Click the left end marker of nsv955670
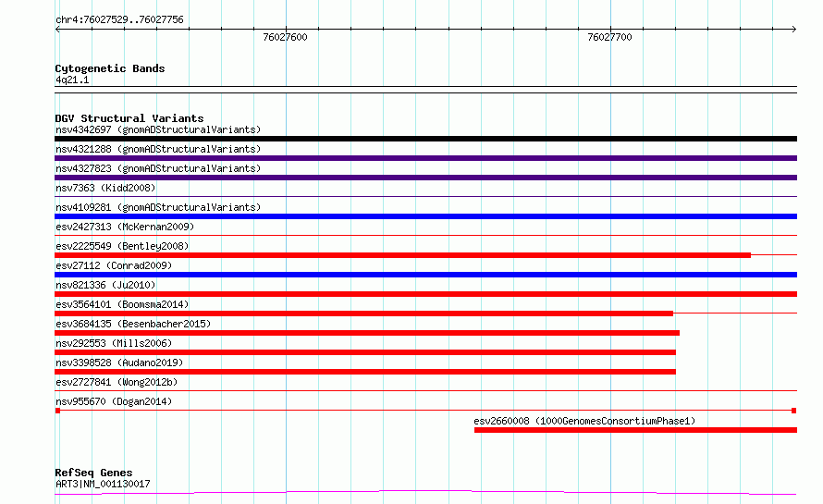This screenshot has height=504, width=823. (x=57, y=411)
